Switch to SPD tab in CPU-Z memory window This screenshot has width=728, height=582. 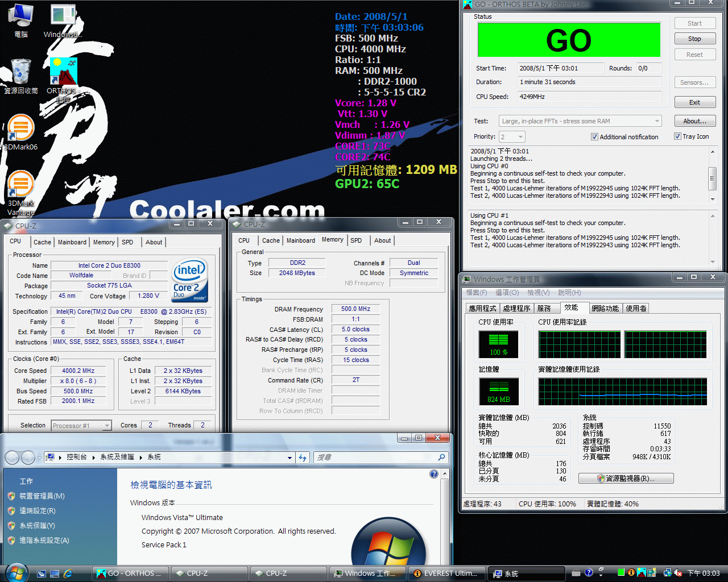(356, 240)
